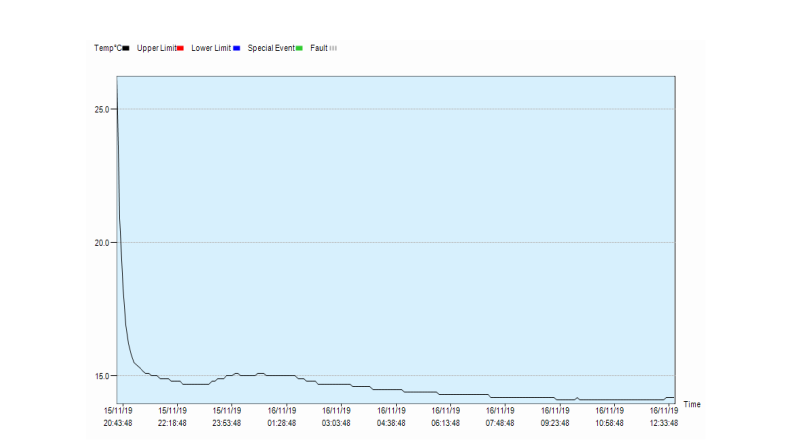The image size is (792, 447).
Task: Click the 16/11/19 12:33:48 time label
Action: click(664, 417)
